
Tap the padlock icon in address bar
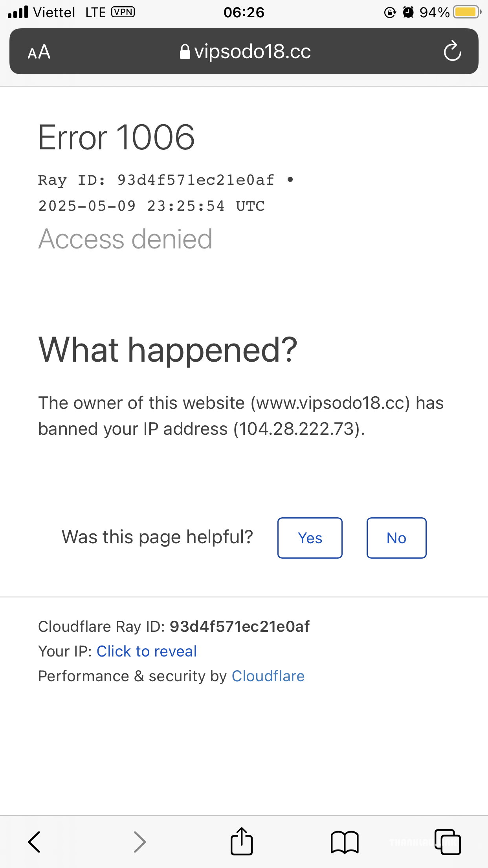click(185, 51)
